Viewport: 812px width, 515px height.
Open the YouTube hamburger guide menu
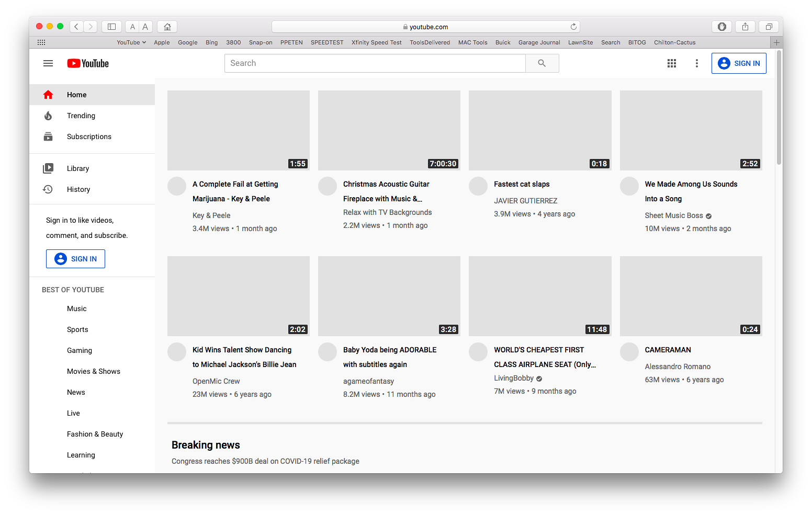(48, 63)
